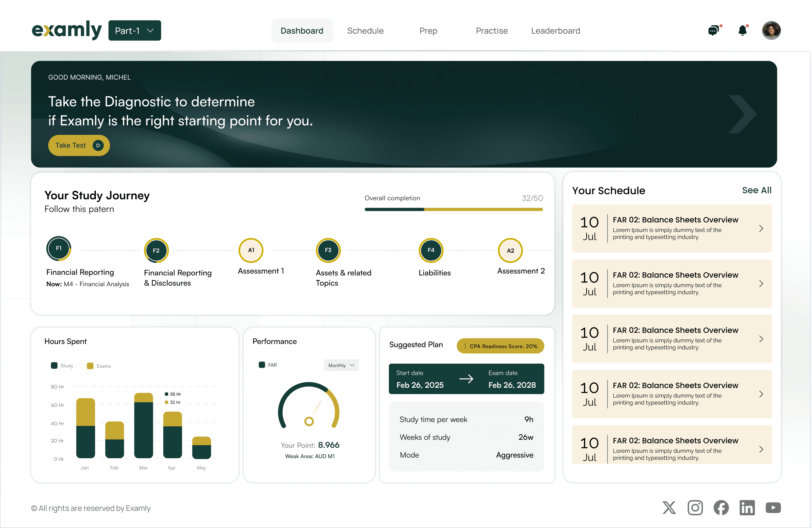Click the Overall completion progress bar

454,209
